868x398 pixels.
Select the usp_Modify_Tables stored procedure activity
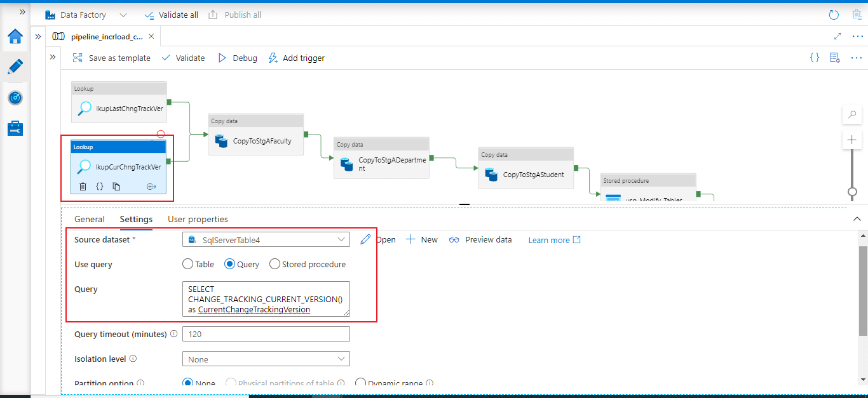[x=648, y=188]
